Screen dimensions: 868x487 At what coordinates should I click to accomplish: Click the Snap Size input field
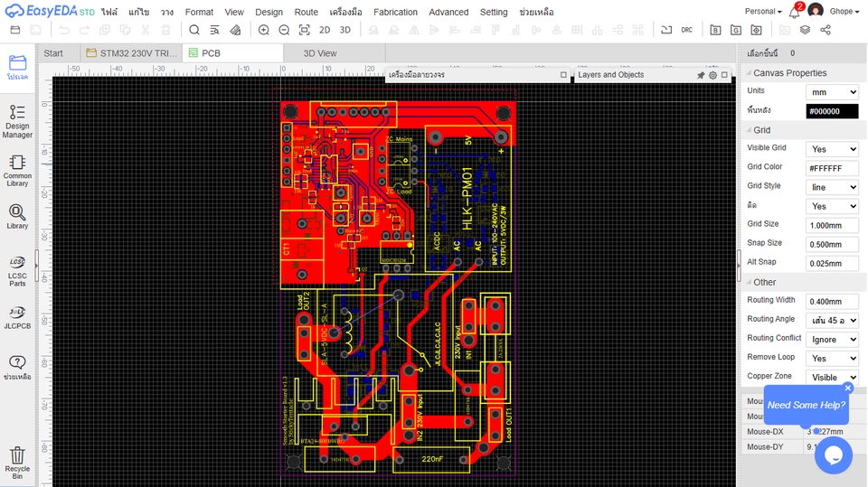[x=832, y=244]
